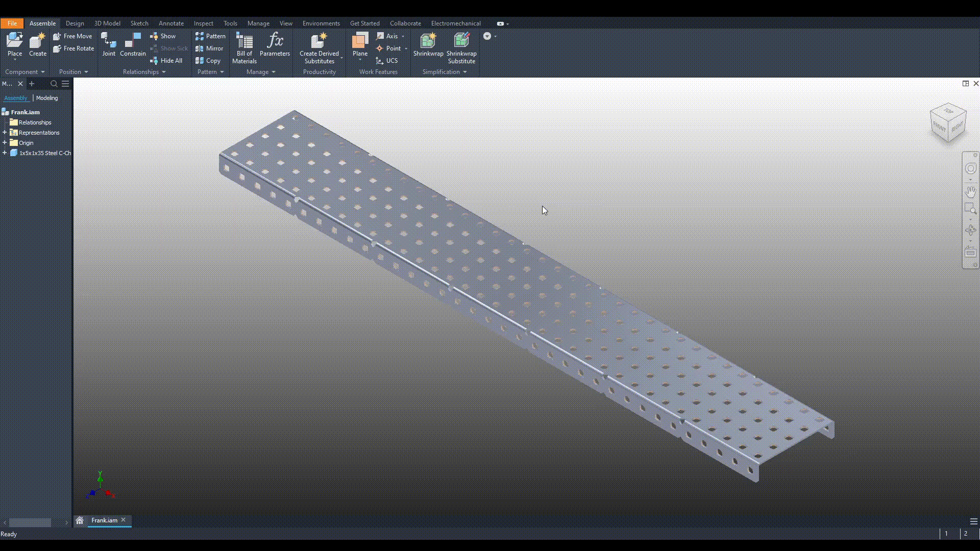
Task: Switch to the Inspect ribbon tab
Action: coord(203,23)
